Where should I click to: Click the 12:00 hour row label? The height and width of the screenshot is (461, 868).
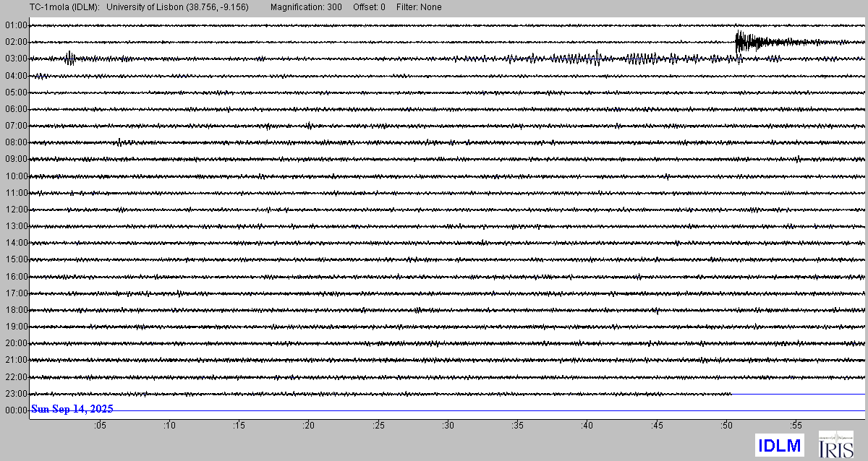pos(16,210)
